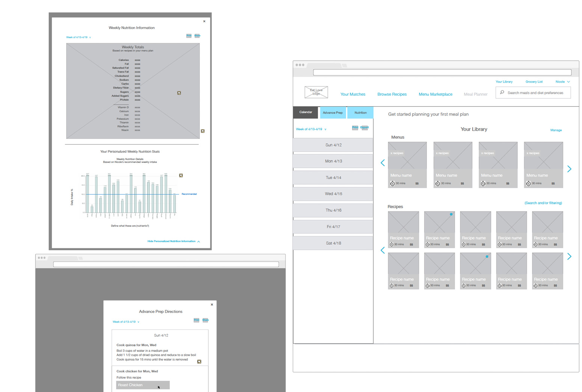This screenshot has height=392, width=582.
Task: Click the Eat Love logo
Action: click(x=316, y=92)
